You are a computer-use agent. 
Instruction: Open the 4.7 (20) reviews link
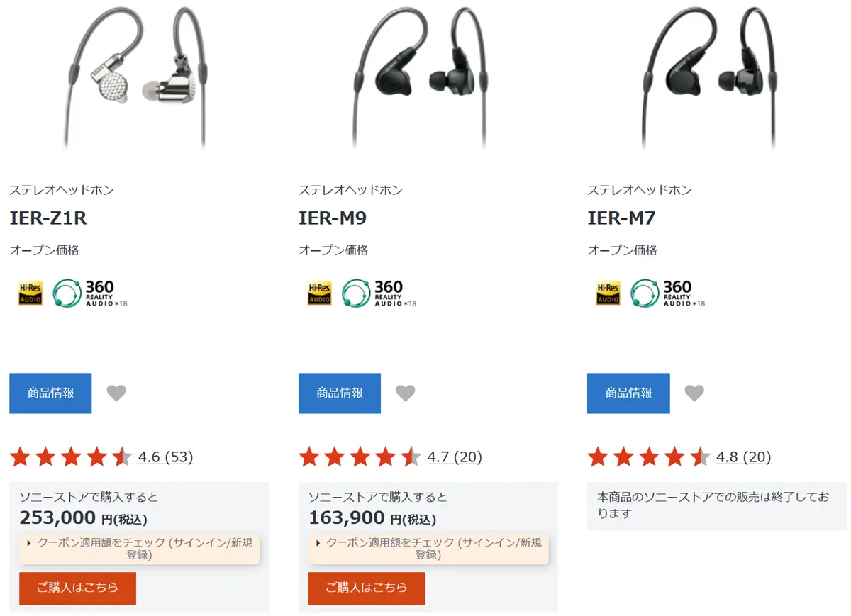(x=455, y=457)
